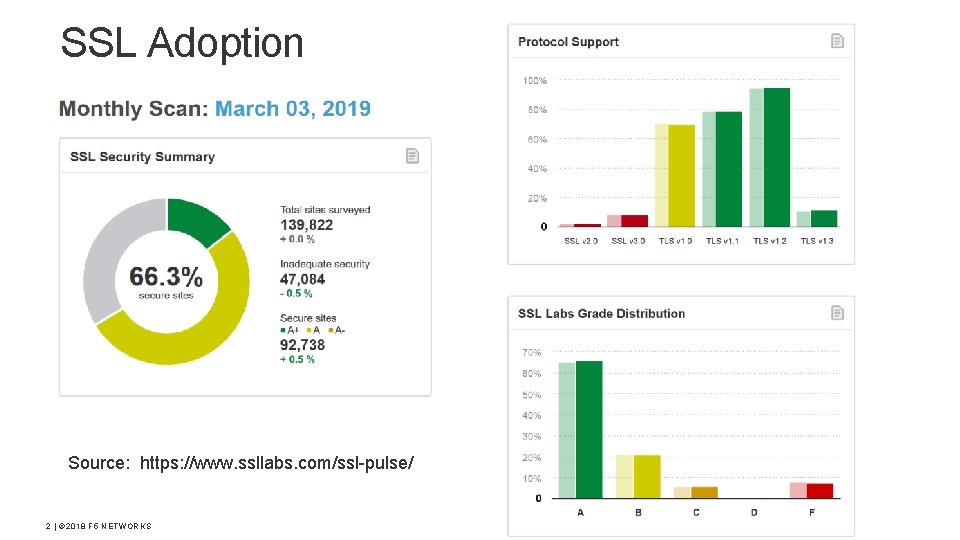Click the 66.3% secure sites figure
This screenshot has width=960, height=540.
point(166,277)
